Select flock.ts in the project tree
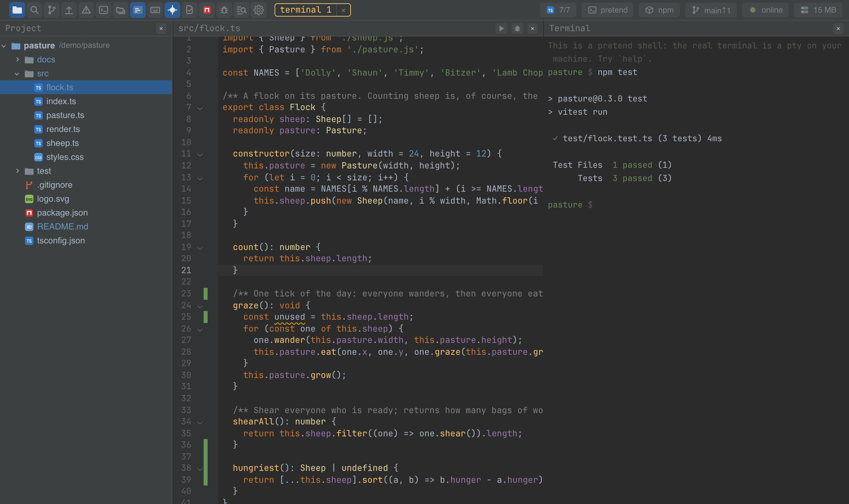 pos(86,87)
